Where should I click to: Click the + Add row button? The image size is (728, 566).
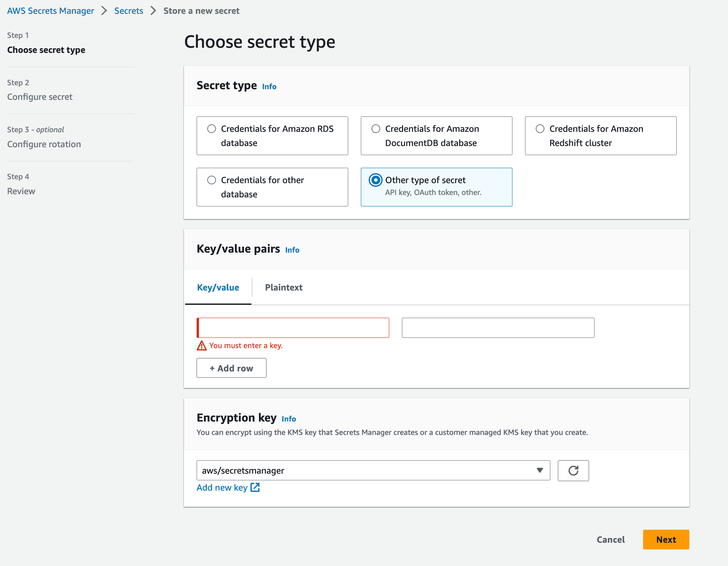[x=231, y=367]
